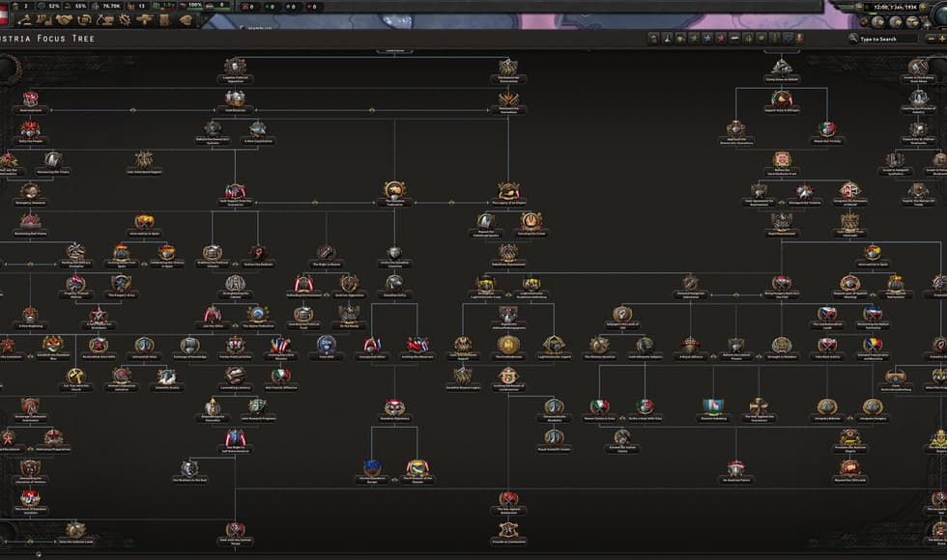
Task: Open the Diplomacy handshake icon in top bar
Action: [x=64, y=20]
